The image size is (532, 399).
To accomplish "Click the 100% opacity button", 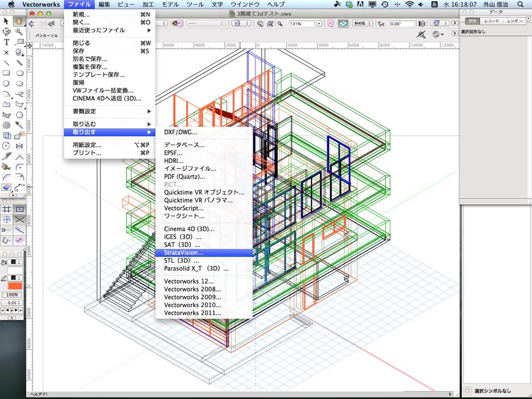I will pyautogui.click(x=12, y=295).
